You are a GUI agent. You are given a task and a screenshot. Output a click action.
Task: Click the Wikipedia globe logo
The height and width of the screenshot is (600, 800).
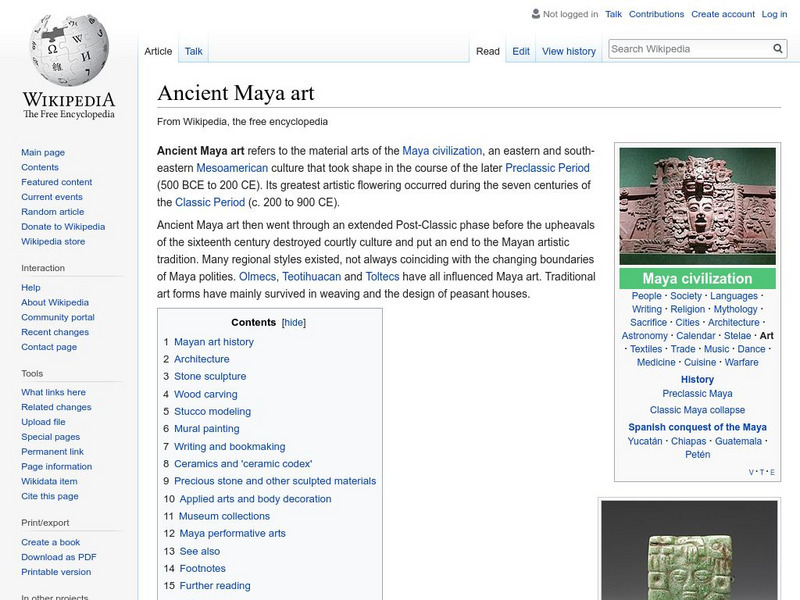coord(69,50)
